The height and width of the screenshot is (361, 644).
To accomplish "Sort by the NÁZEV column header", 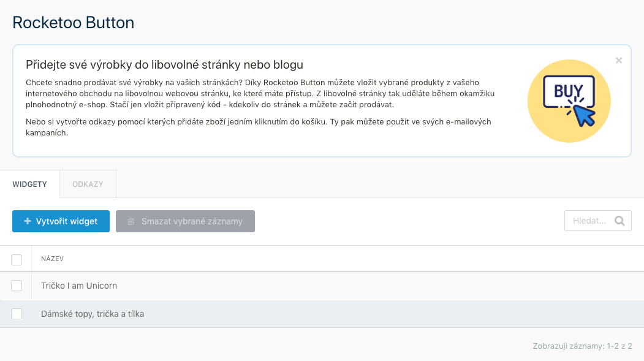I will pos(52,259).
